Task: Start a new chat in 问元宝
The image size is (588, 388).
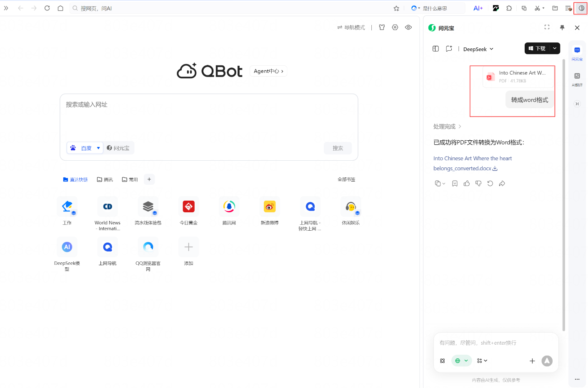Action: [449, 49]
